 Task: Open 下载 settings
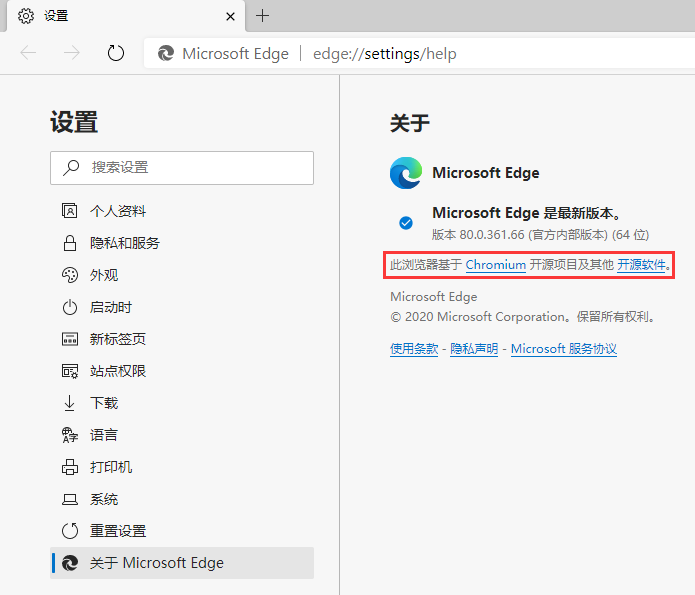point(182,403)
